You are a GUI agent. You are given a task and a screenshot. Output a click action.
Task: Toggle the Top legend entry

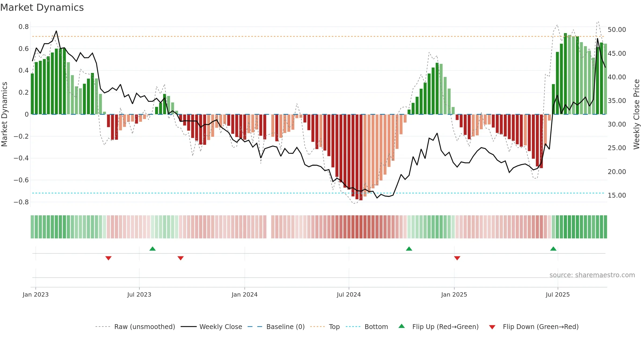click(325, 327)
